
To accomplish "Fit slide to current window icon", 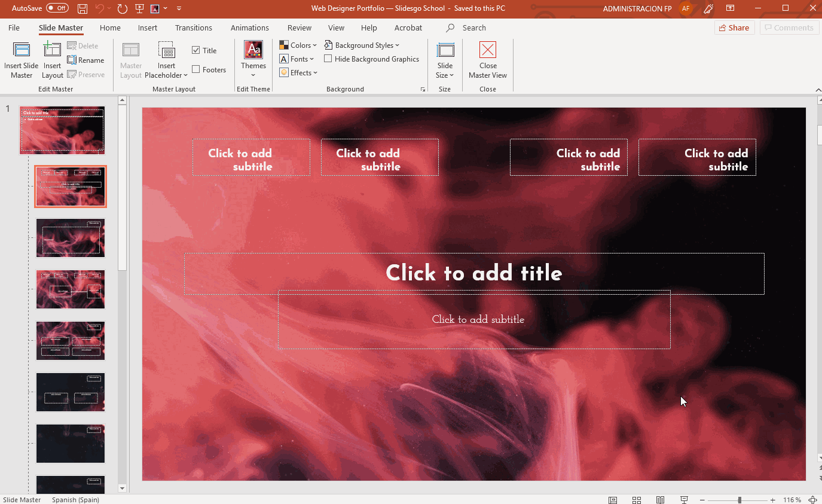I will [x=812, y=500].
